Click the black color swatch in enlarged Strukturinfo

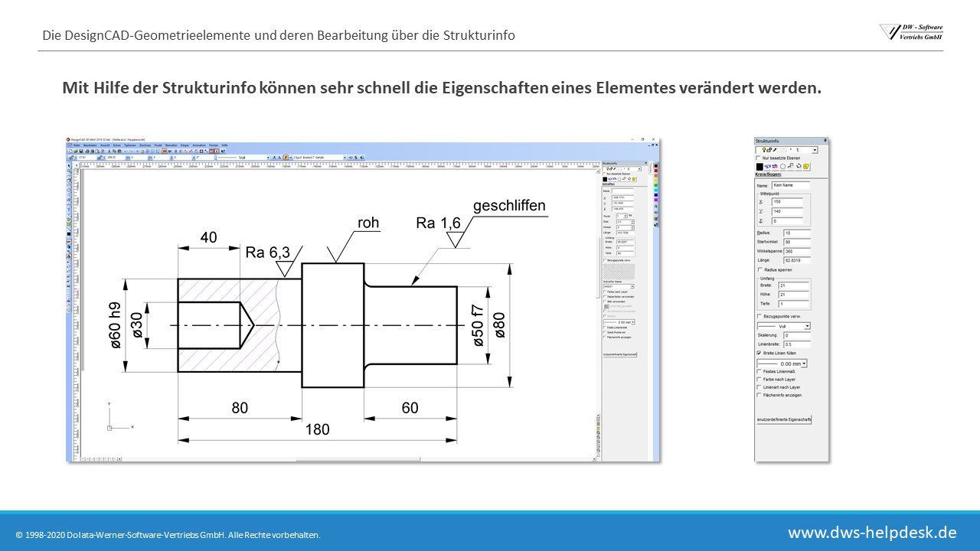[759, 166]
